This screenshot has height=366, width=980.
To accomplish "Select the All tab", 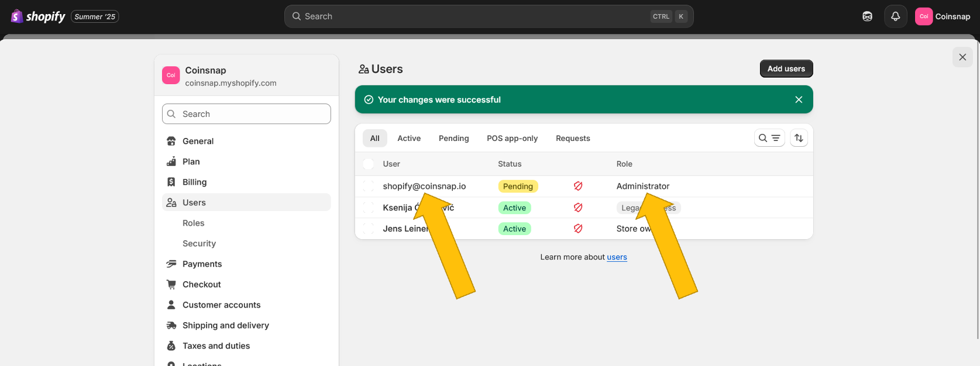I will (375, 138).
